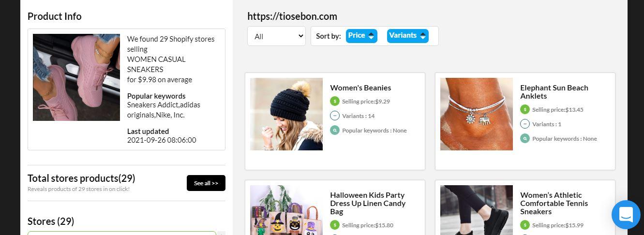The image size is (644, 235).
Task: Click the Variants : 14 text
Action: click(358, 116)
